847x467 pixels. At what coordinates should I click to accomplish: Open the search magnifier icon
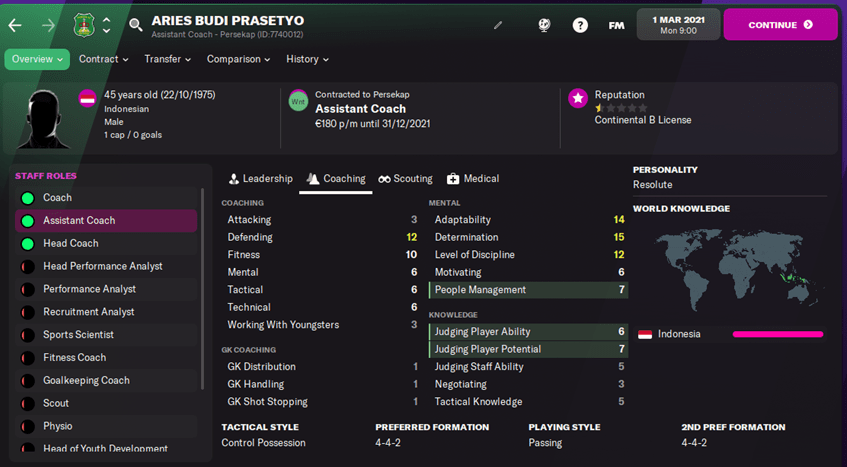(x=135, y=25)
